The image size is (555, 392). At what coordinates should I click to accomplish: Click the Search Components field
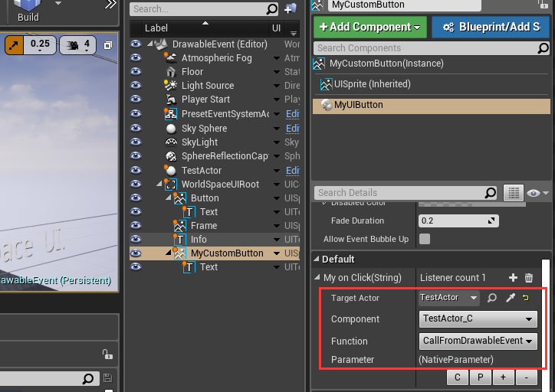tap(432, 47)
